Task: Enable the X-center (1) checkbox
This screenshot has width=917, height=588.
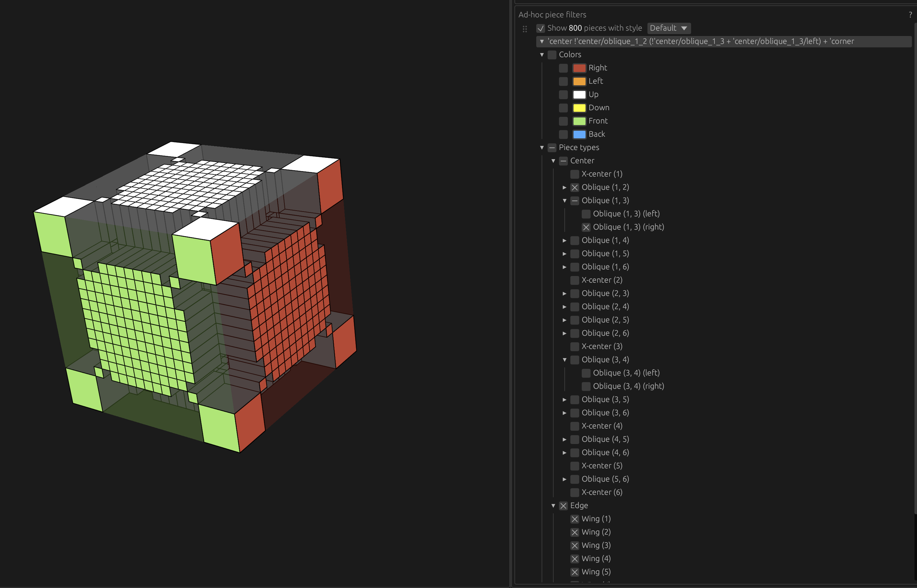Action: coord(575,174)
